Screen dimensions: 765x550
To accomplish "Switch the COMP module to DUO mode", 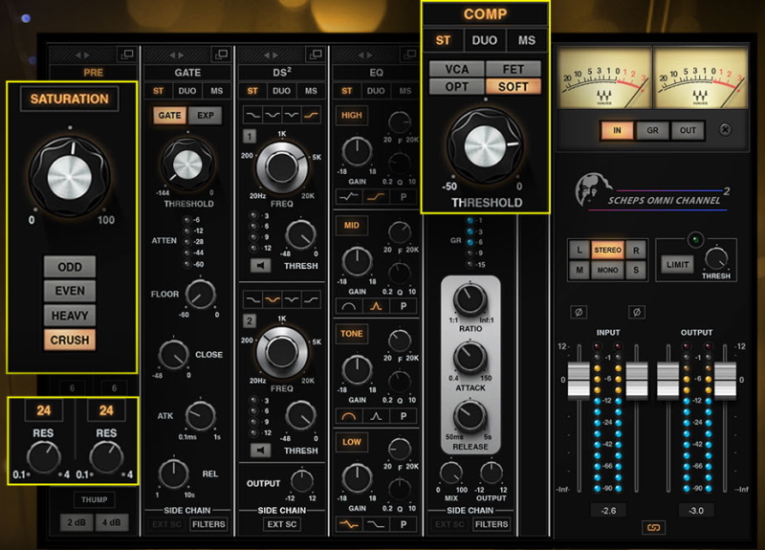I will [484, 40].
